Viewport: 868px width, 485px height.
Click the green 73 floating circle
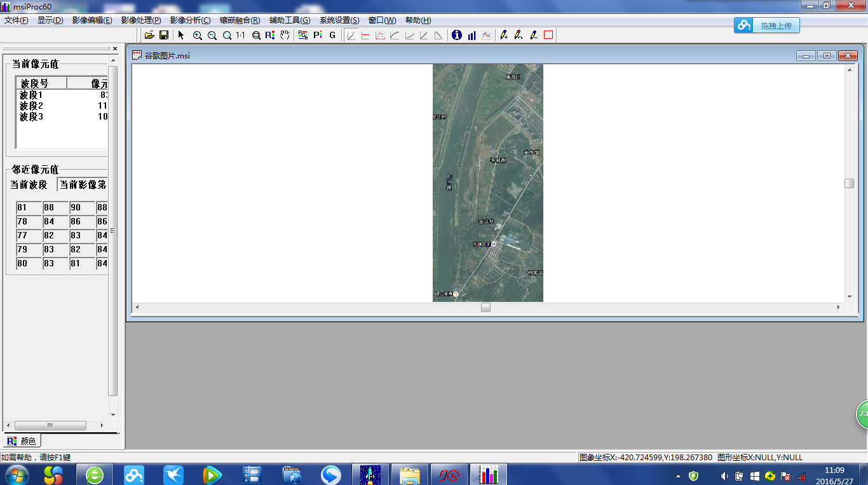point(862,414)
